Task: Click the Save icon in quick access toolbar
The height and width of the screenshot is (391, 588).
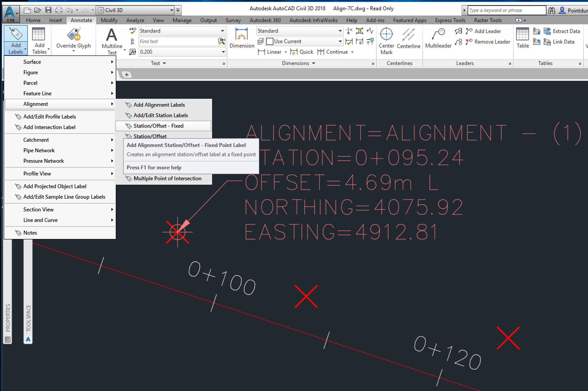Action: [48, 10]
